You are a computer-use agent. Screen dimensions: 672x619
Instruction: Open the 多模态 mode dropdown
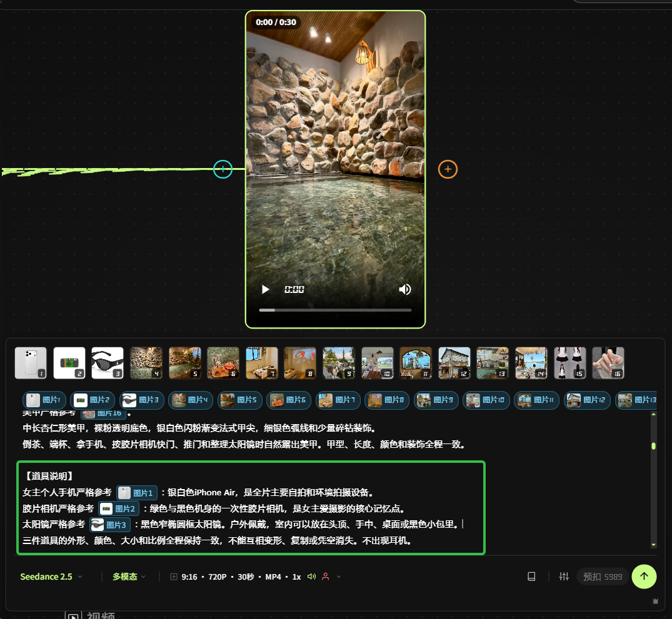pyautogui.click(x=129, y=577)
